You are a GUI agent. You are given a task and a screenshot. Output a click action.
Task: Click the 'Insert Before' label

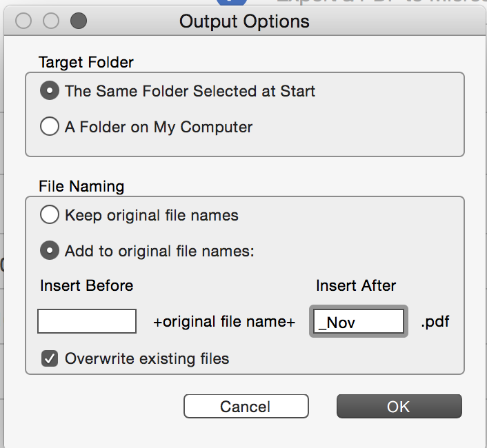(x=87, y=285)
